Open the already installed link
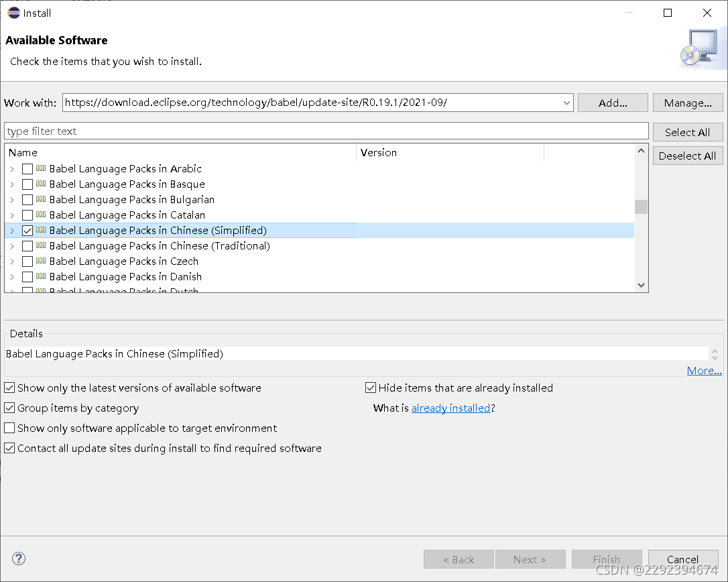The height and width of the screenshot is (582, 728). pos(451,408)
